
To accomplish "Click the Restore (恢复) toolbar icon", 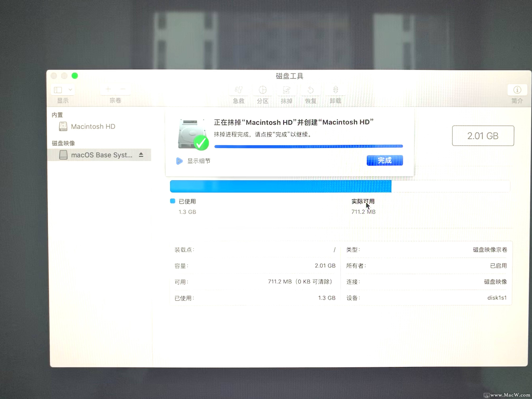I will click(x=310, y=90).
